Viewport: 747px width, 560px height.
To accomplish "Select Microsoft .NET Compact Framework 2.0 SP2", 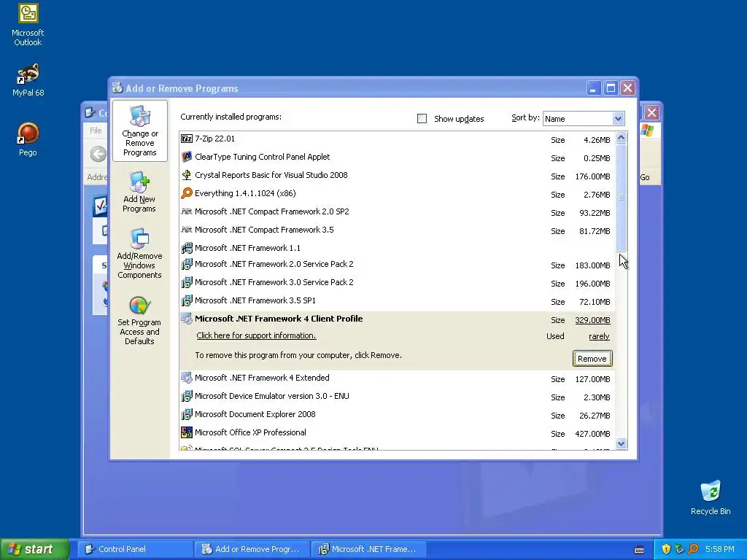I will coord(398,212).
